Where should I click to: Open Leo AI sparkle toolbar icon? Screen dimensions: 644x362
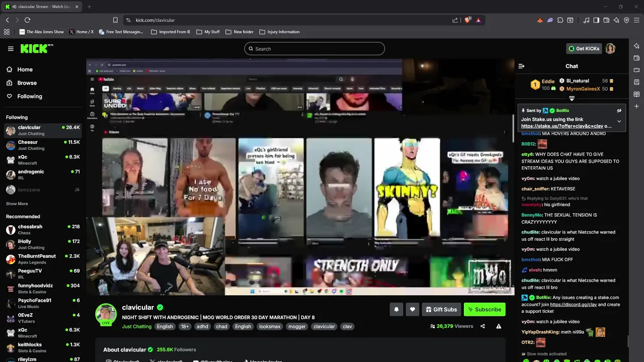click(x=616, y=20)
